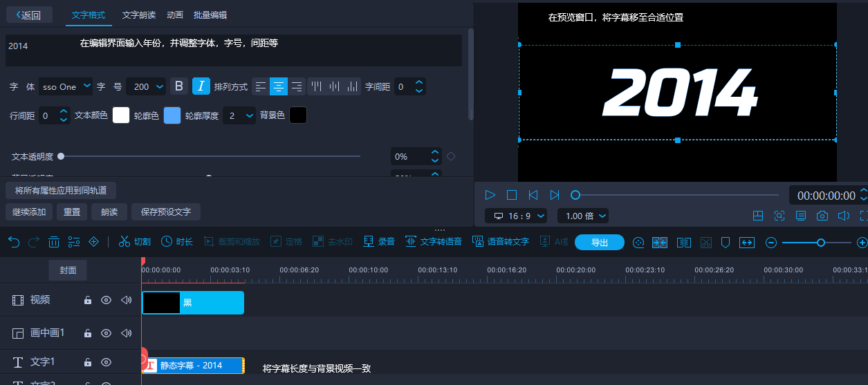The width and height of the screenshot is (868, 385).
Task: Open the 字体 font dropdown
Action: tap(66, 86)
